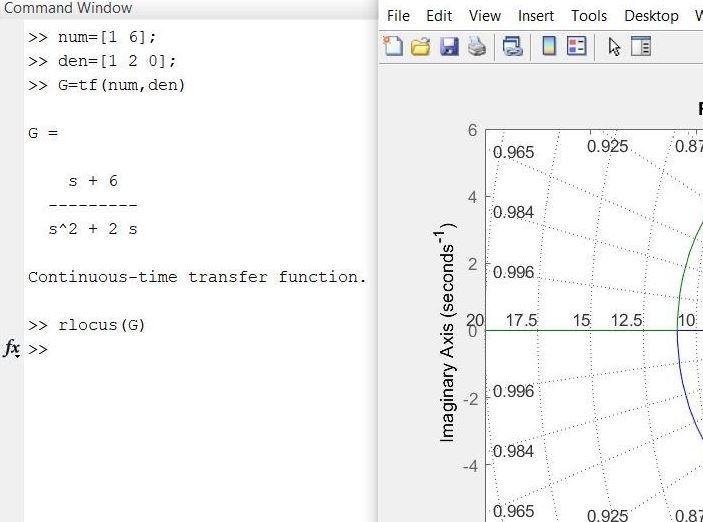Click the Insert Legend icon
Viewport: 703px width, 522px height.
point(577,46)
